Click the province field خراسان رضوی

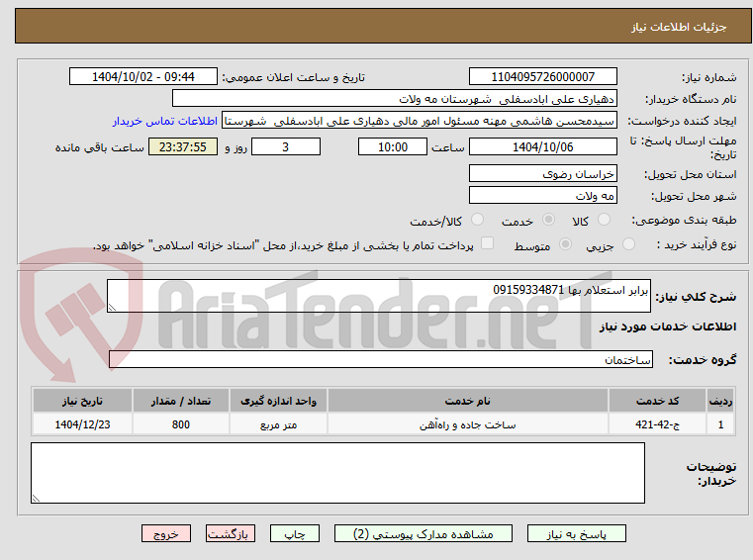[542, 174]
